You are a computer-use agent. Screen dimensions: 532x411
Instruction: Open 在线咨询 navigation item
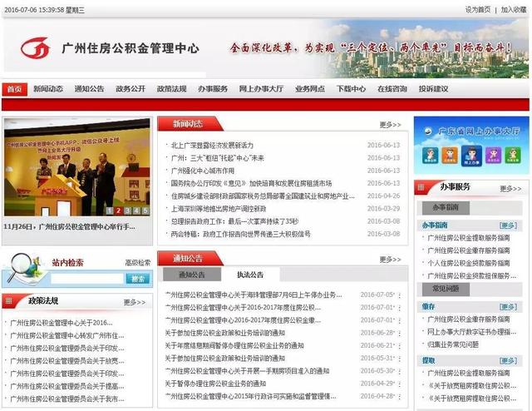pyautogui.click(x=392, y=89)
